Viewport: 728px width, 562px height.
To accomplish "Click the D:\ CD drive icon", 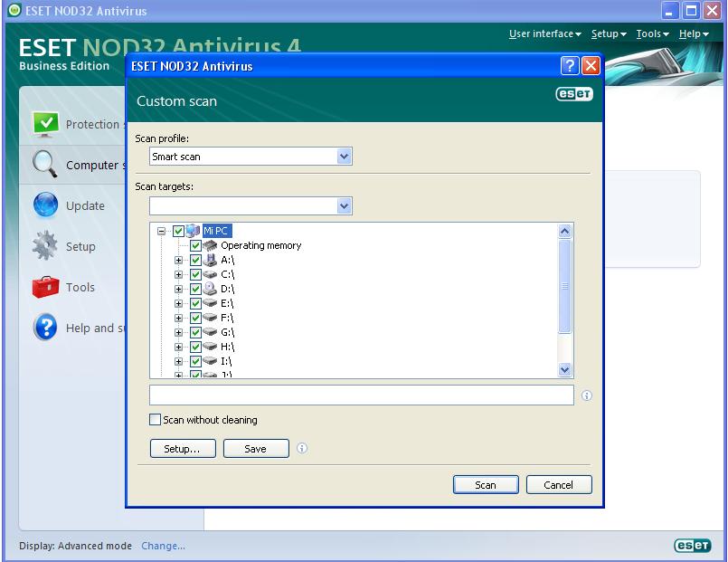I will (x=210, y=289).
